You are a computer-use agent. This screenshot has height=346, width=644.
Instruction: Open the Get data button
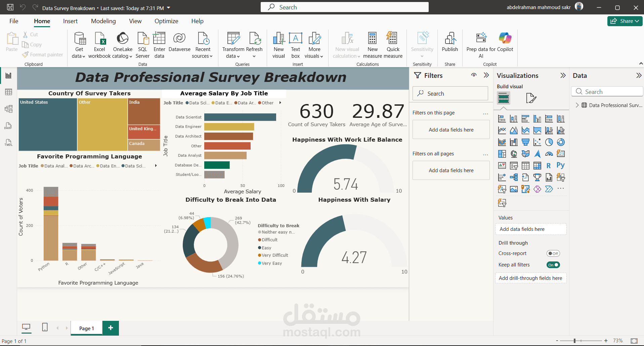(79, 45)
